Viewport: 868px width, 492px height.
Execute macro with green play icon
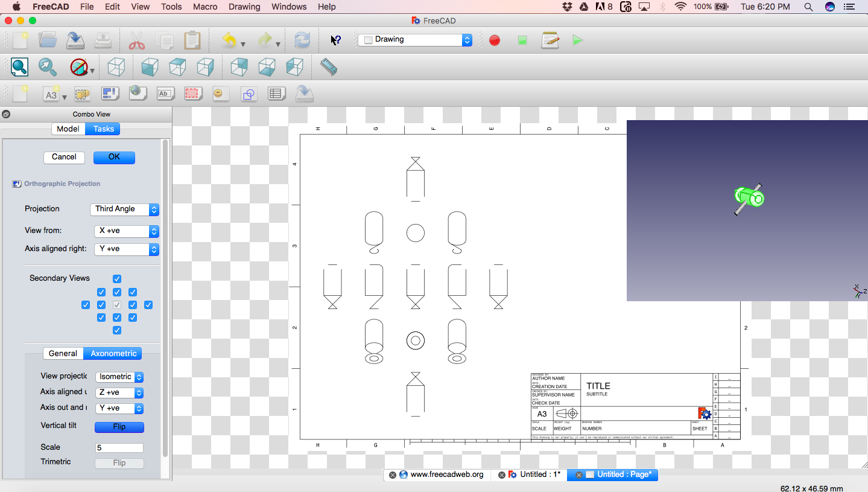(578, 40)
